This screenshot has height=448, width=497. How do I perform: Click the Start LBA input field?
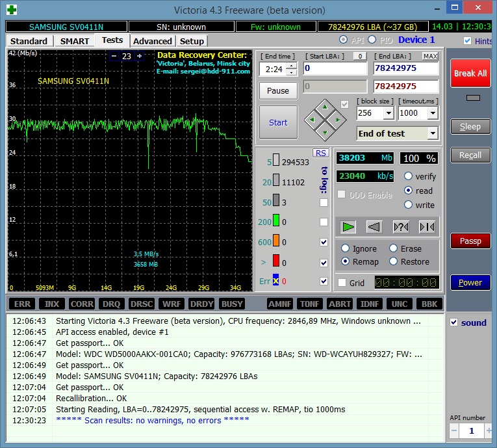[x=335, y=68]
